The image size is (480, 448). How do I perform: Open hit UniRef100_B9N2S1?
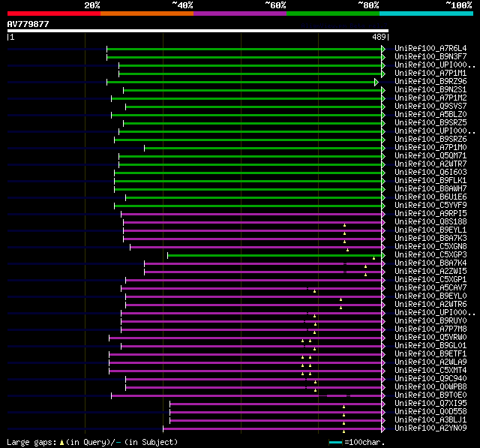pyautogui.click(x=430, y=90)
